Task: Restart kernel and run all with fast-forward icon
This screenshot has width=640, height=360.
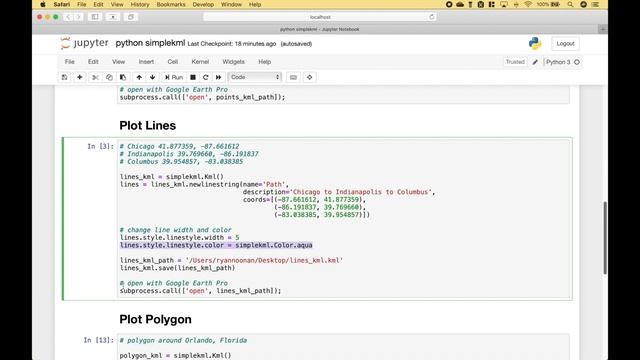Action: tap(218, 77)
